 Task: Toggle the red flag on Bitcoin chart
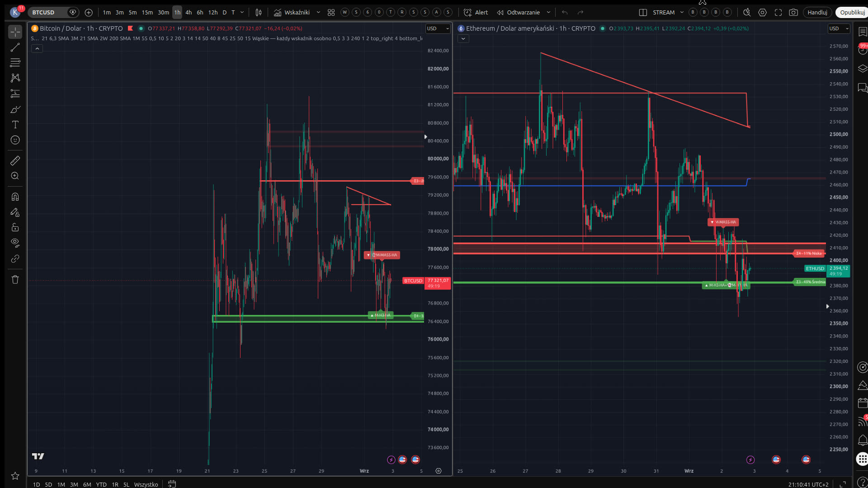[x=130, y=28]
